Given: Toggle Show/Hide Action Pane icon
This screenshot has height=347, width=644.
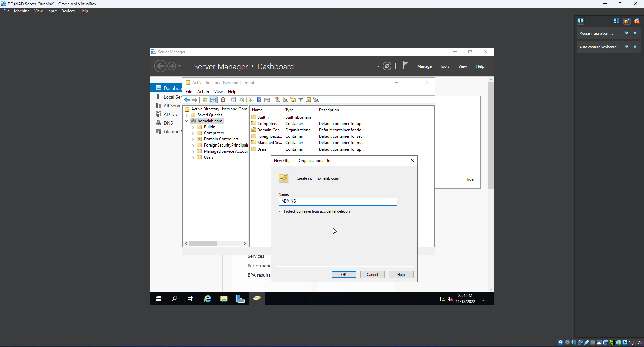Looking at the screenshot, I should [x=267, y=100].
